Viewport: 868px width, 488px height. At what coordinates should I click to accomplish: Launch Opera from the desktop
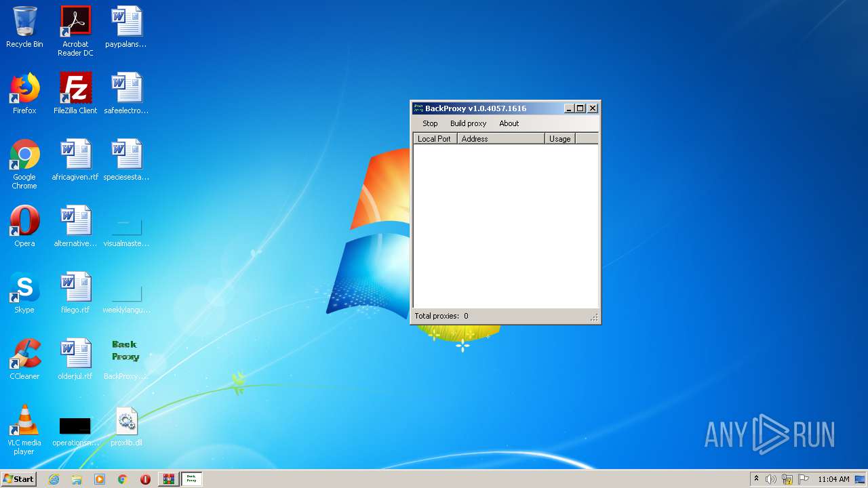[24, 226]
